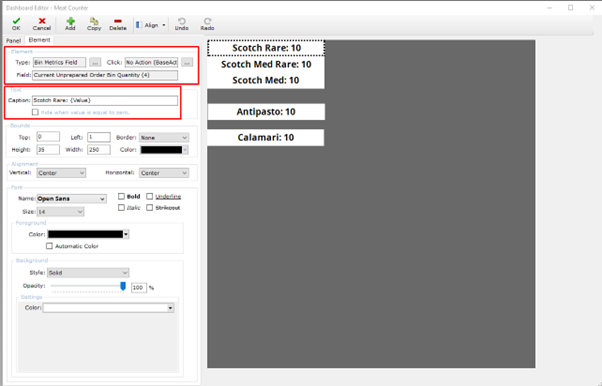Focus the Top bounds field

coord(48,137)
